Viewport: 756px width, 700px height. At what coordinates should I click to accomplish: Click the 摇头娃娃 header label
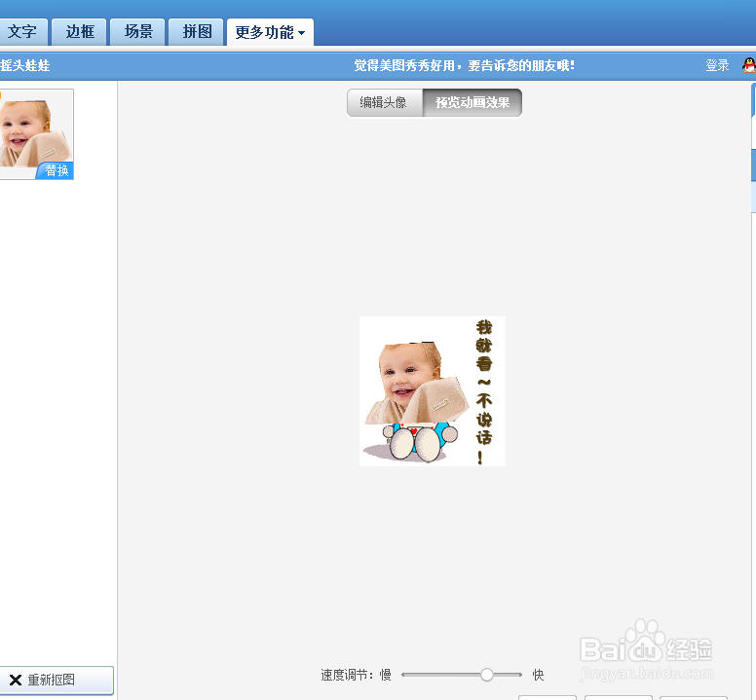pyautogui.click(x=25, y=65)
